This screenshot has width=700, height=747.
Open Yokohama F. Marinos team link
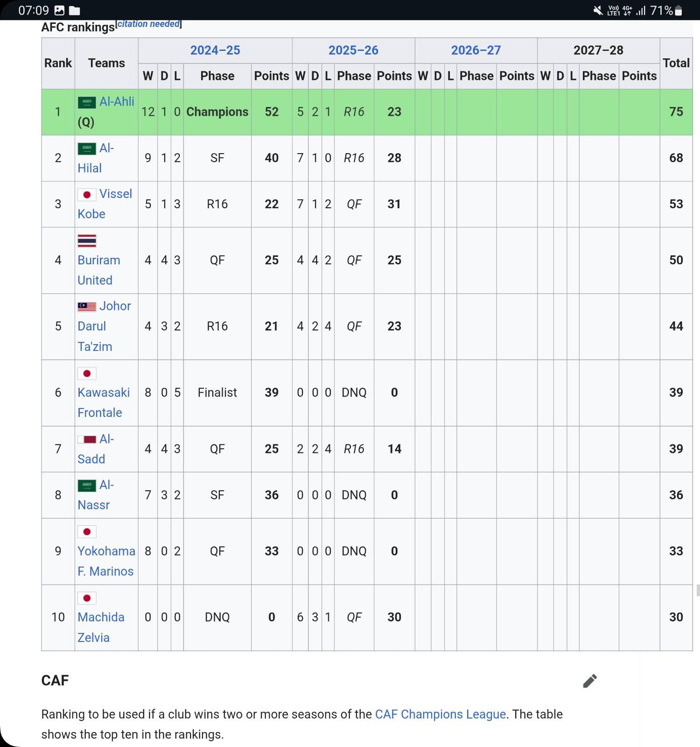tap(106, 561)
